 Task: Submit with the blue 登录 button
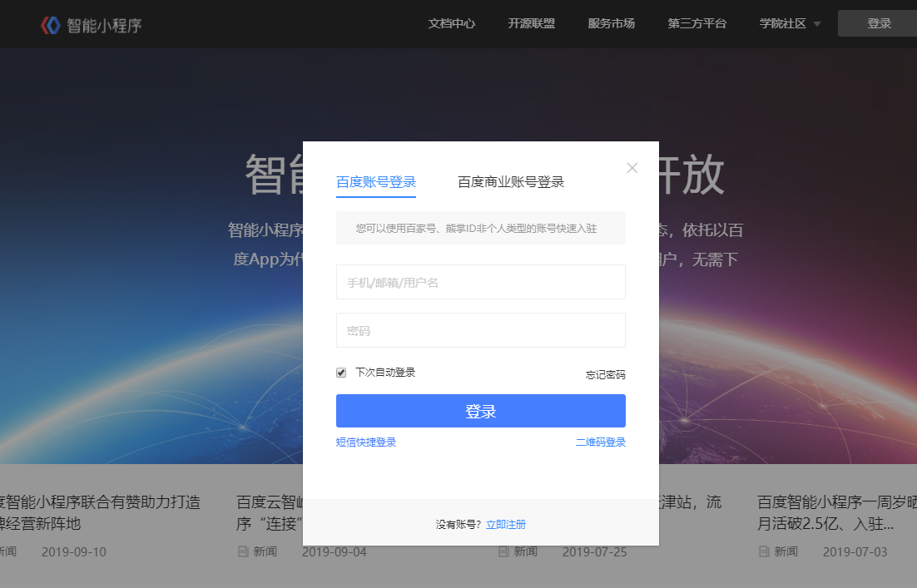481,411
